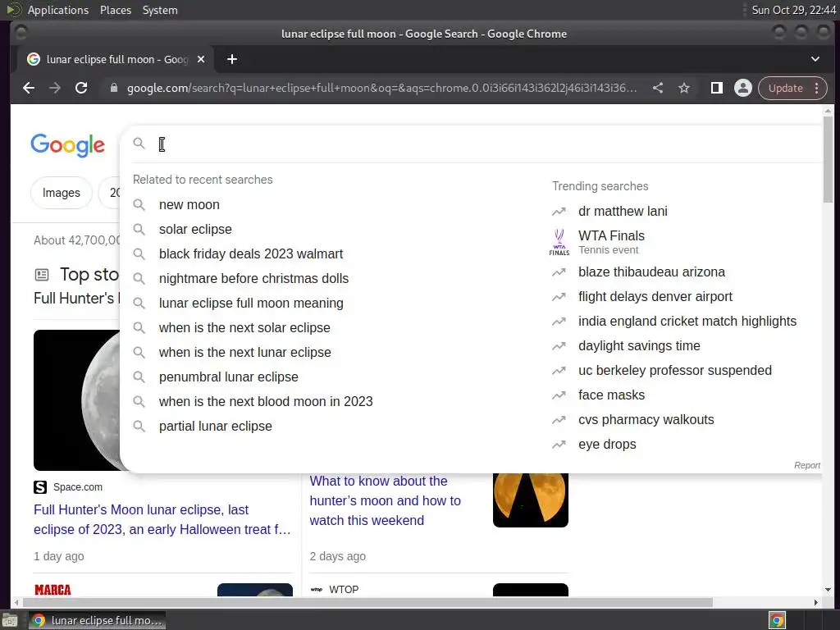The image size is (840, 630).
Task: Click the horizontal scrollbar thumb
Action: tap(367, 603)
